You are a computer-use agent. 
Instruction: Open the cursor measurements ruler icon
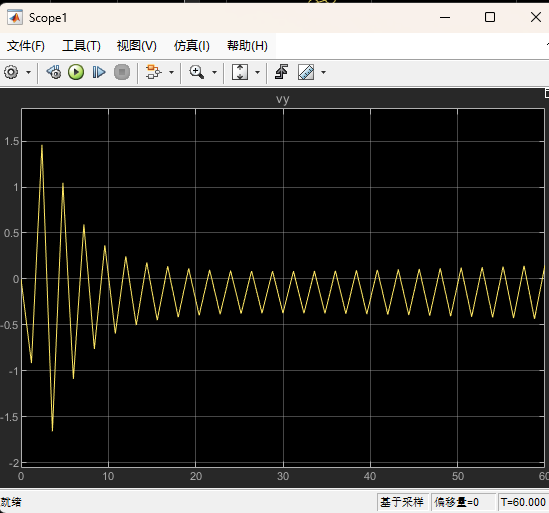point(306,72)
